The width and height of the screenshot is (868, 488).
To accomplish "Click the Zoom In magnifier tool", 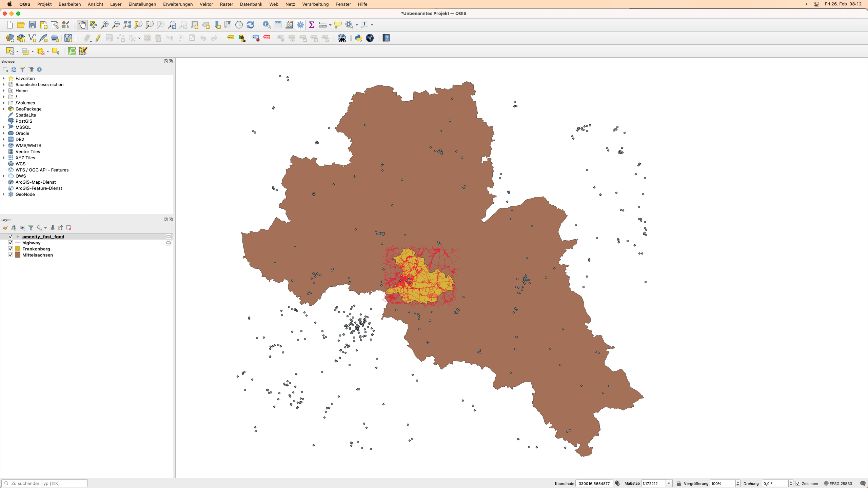I will [105, 25].
